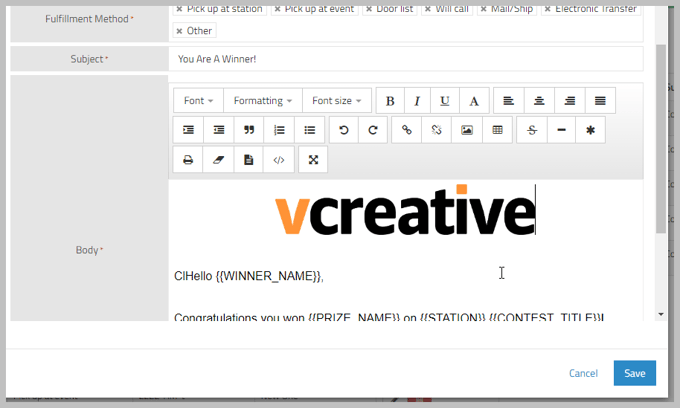Screen dimensions: 680x408
Task: Remove the Other fulfillment tag
Action: click(x=179, y=31)
